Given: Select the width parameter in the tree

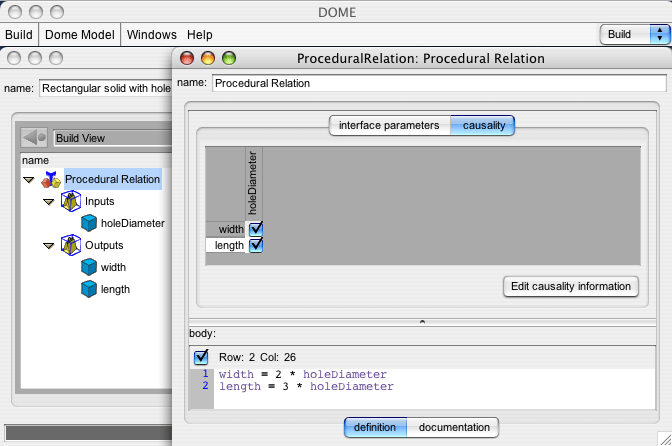Looking at the screenshot, I should click(113, 267).
